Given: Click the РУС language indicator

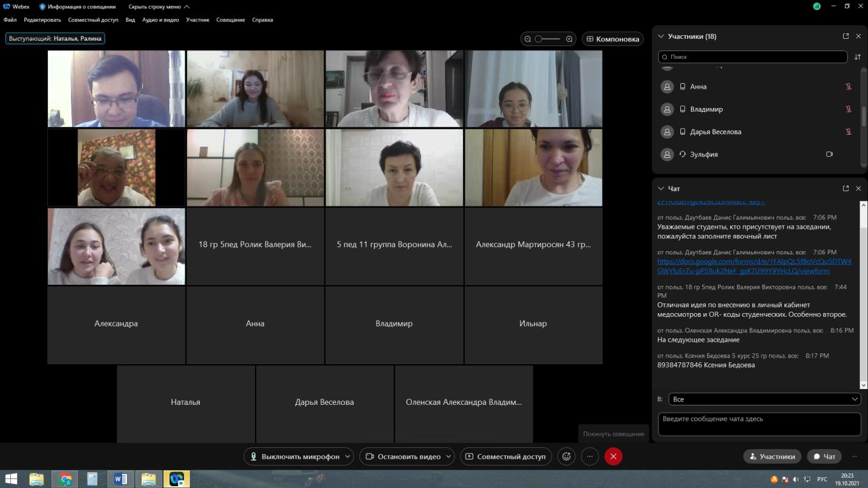Looking at the screenshot, I should point(822,480).
